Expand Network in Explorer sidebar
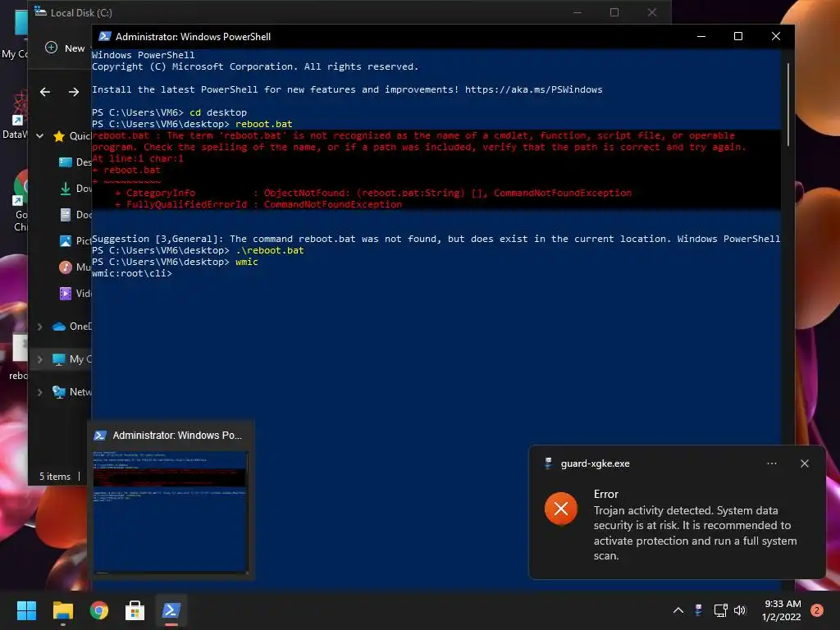Image resolution: width=840 pixels, height=630 pixels. (39, 392)
